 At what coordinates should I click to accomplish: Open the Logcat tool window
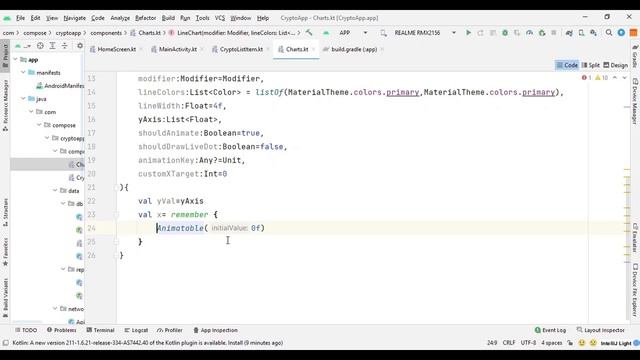(x=136, y=330)
